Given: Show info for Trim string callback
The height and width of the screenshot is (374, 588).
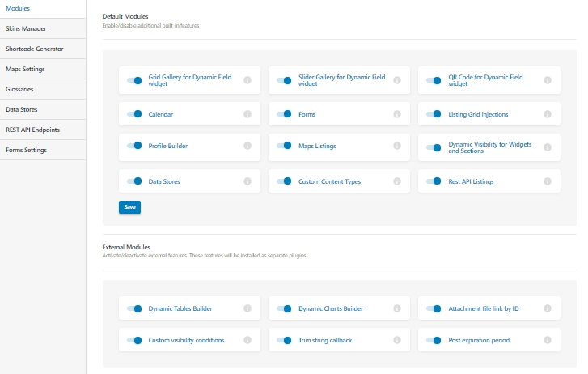Looking at the screenshot, I should [397, 341].
